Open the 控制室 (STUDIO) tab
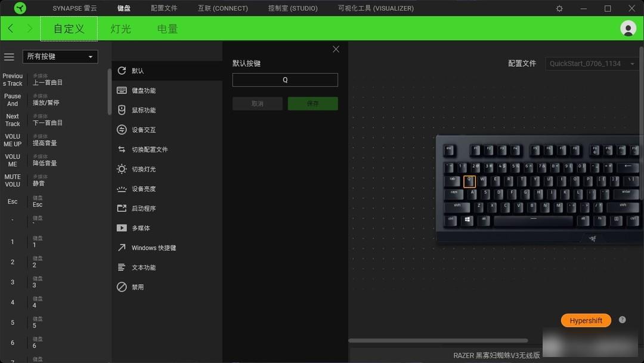The image size is (644, 363). [293, 8]
